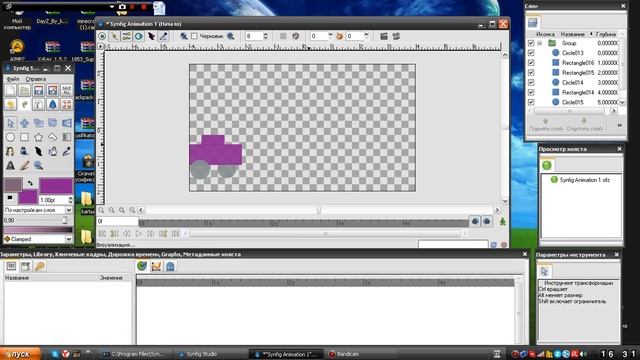Select the Circle tool
The image size is (640, 360).
click(10, 137)
